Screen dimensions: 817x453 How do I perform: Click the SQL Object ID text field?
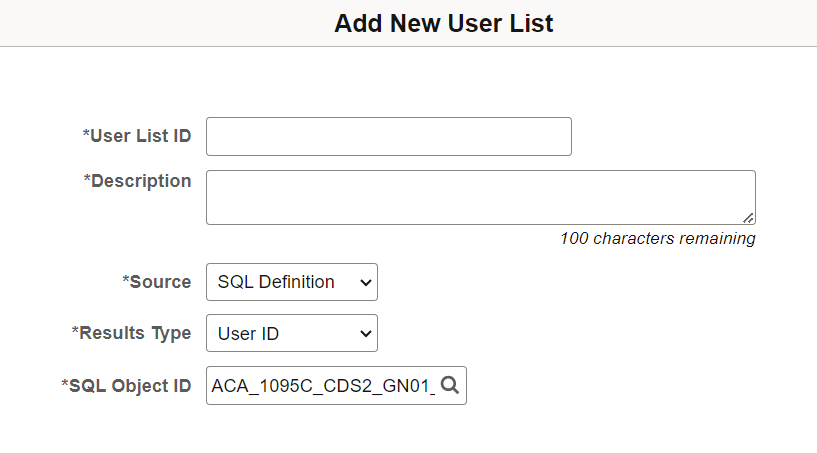[x=322, y=386]
